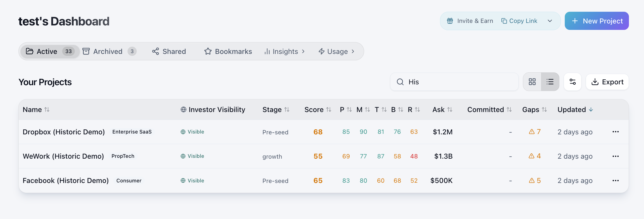
Task: Click the gift icon beside Invite & Earn
Action: tap(450, 21)
